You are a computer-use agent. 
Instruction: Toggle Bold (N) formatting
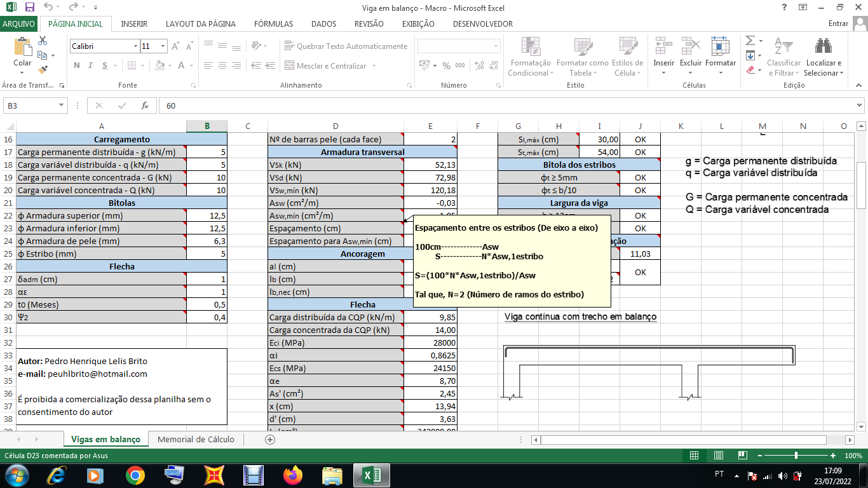tap(77, 65)
